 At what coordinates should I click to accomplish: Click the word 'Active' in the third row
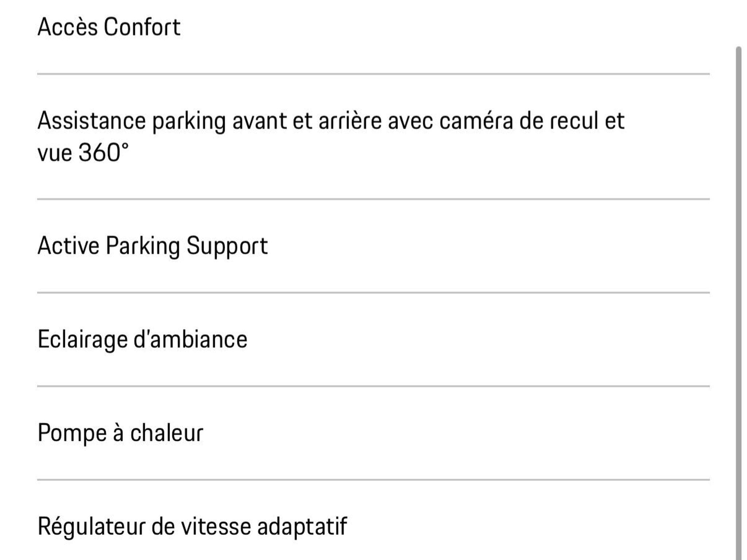pyautogui.click(x=69, y=246)
